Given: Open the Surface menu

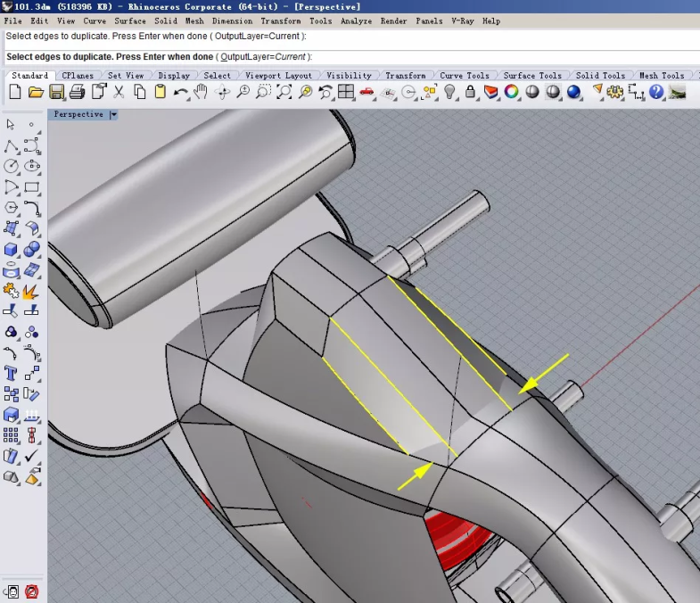Looking at the screenshot, I should coord(130,21).
